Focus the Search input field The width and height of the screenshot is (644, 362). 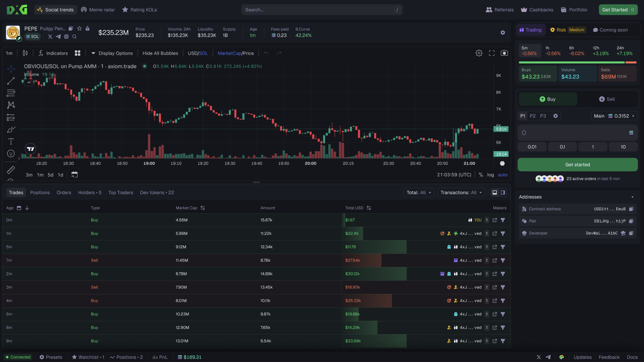pyautogui.click(x=322, y=10)
